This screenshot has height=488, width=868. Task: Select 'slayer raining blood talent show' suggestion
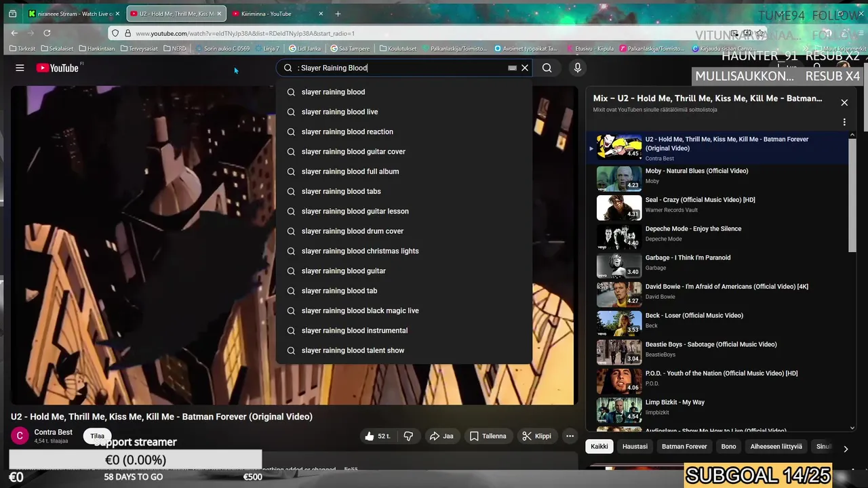(403, 350)
